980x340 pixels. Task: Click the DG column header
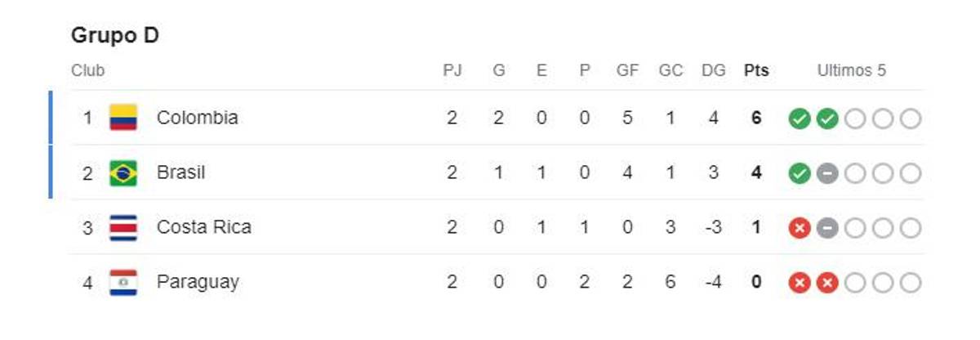click(x=713, y=71)
